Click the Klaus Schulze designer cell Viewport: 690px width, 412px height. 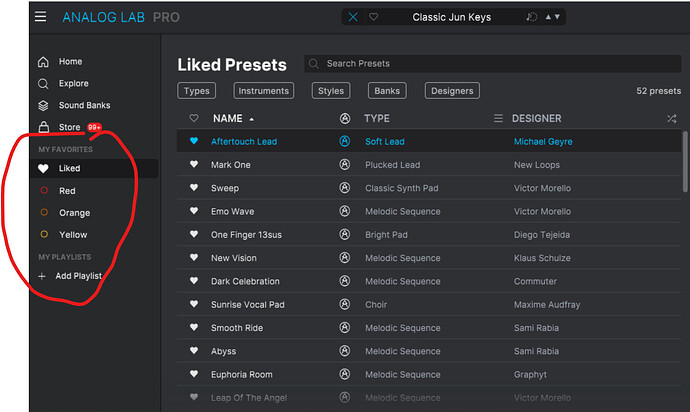pos(542,258)
